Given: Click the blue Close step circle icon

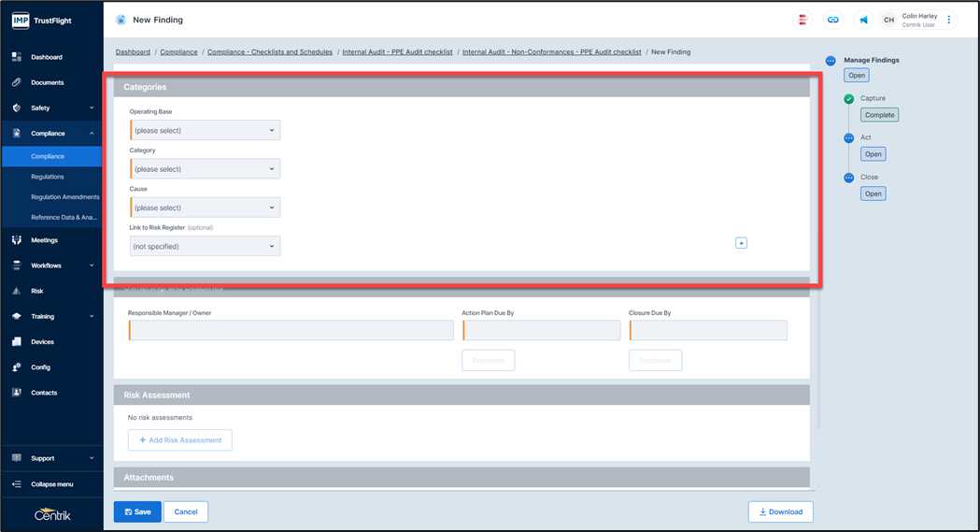Looking at the screenshot, I should 849,178.
